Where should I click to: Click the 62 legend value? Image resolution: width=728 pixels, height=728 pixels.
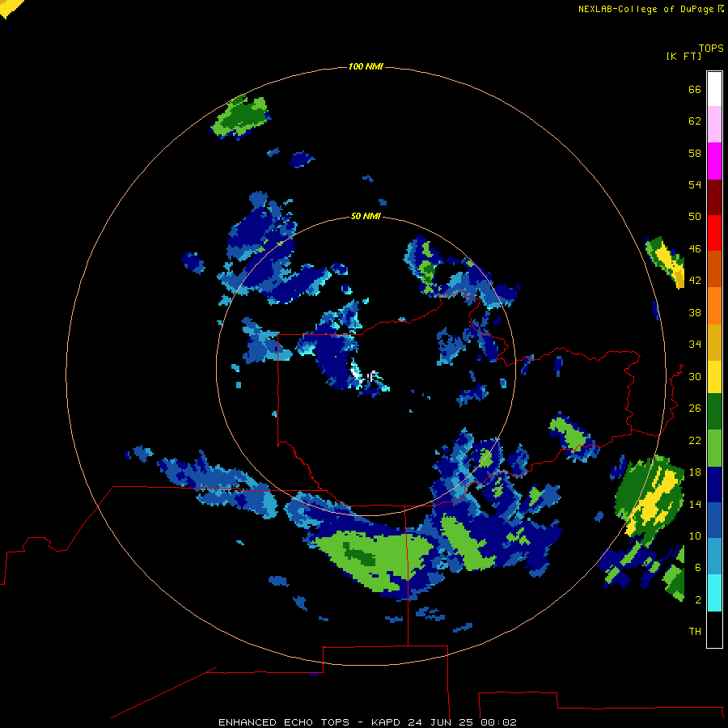coord(695,121)
